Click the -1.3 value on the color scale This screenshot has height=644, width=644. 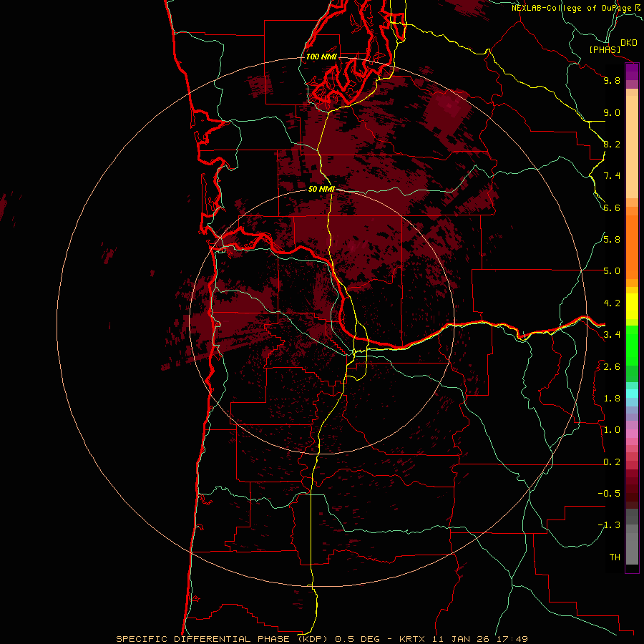coord(609,525)
